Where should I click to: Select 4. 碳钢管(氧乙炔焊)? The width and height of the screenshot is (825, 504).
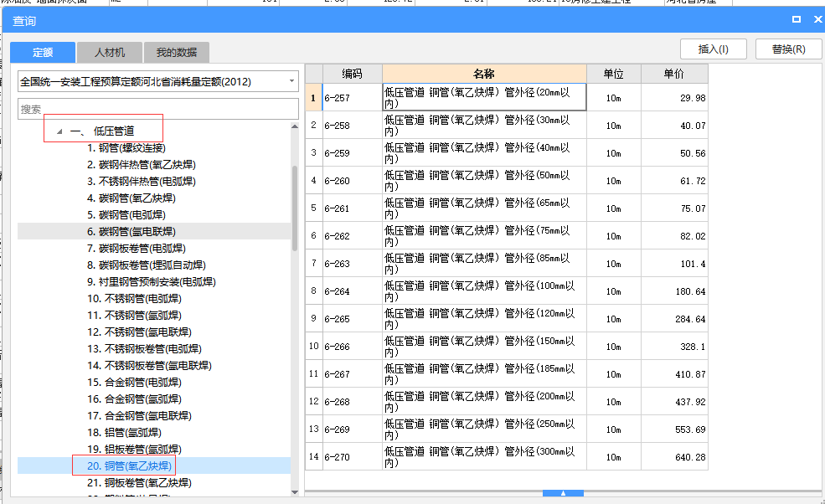point(131,198)
